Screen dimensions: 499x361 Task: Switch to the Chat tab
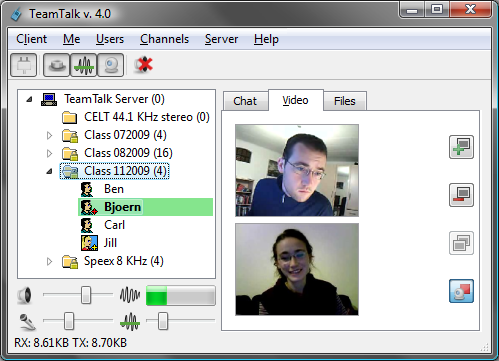point(245,101)
